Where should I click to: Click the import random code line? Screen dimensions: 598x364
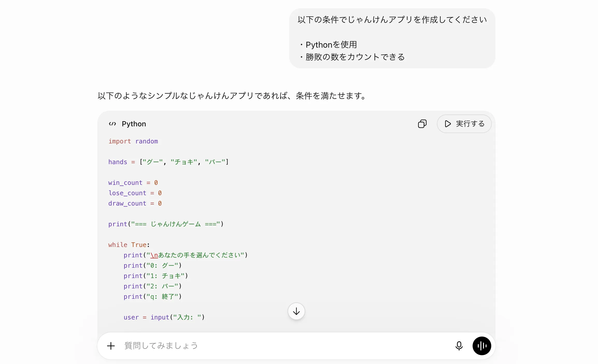coord(133,141)
